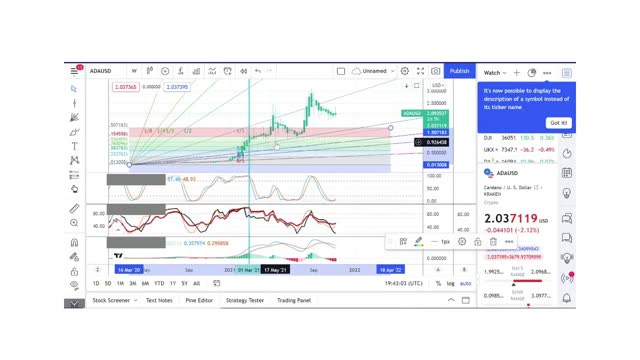Undo the last chart action
The image size is (640, 360).
258,71
